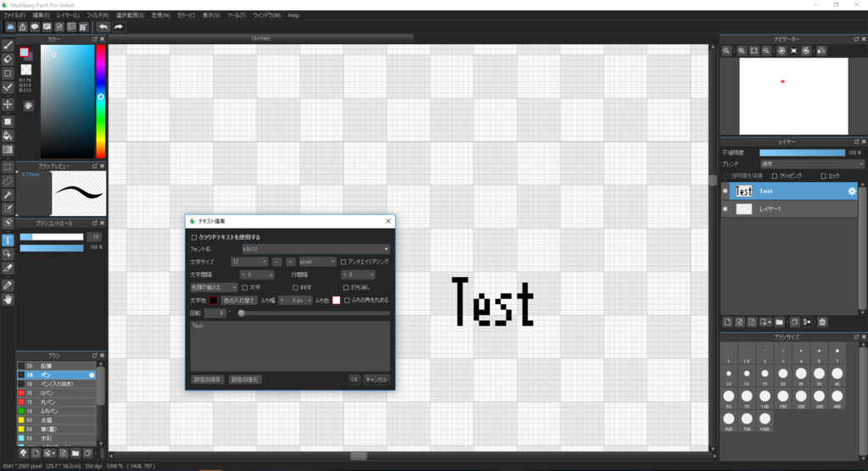Enable bold checkbox (太字)
This screenshot has height=471, width=868.
click(x=245, y=288)
